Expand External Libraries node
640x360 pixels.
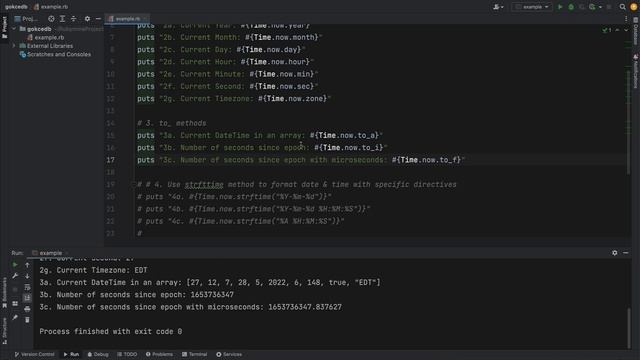click(x=14, y=46)
